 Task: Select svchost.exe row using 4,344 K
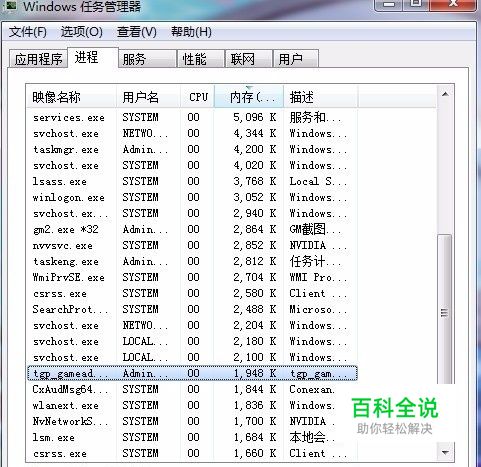(x=192, y=133)
